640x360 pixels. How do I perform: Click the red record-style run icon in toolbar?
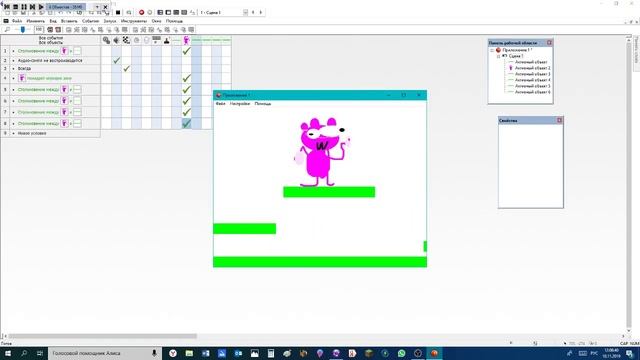pos(142,13)
